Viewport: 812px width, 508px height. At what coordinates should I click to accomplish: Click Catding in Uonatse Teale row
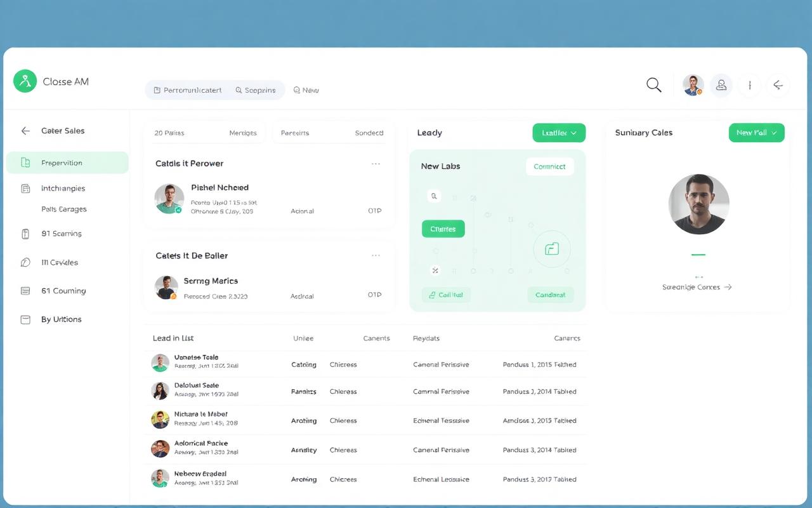click(x=304, y=364)
